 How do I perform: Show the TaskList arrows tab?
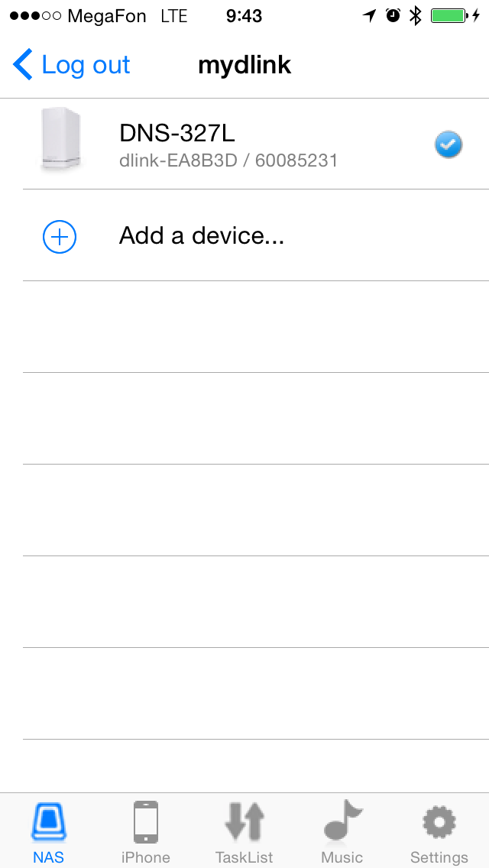(x=244, y=831)
